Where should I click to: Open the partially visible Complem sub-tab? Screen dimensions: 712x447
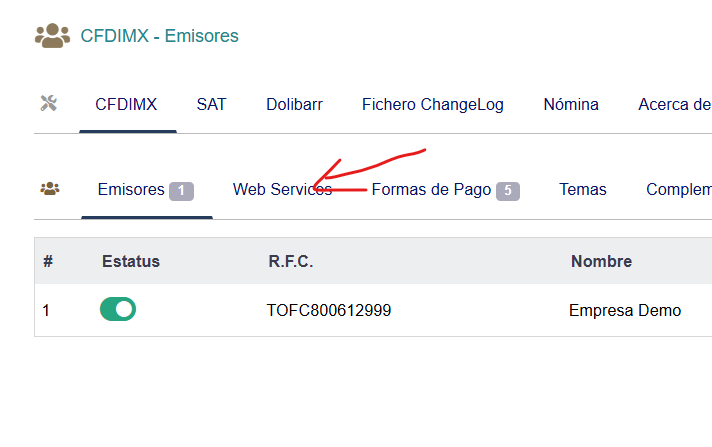pos(679,189)
